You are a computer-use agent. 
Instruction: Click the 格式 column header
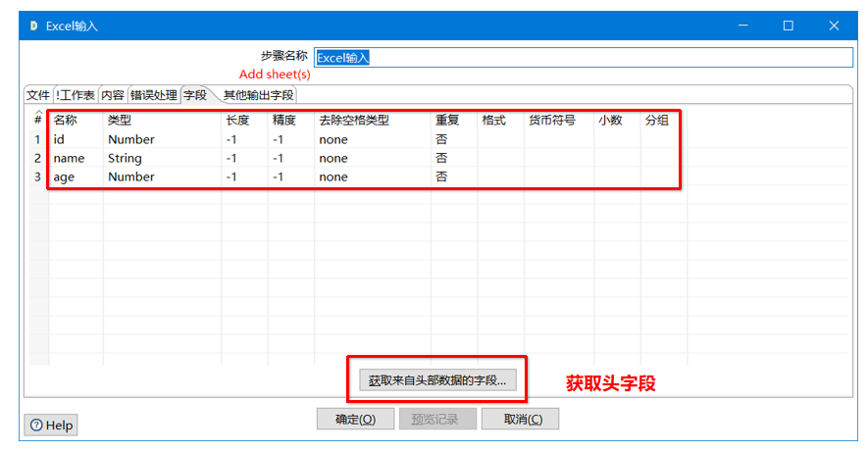[x=500, y=120]
